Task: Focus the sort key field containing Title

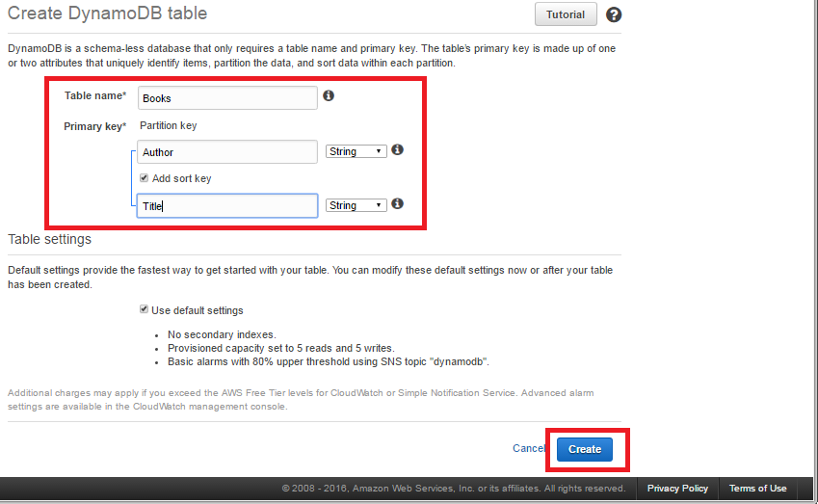Action: 227,205
